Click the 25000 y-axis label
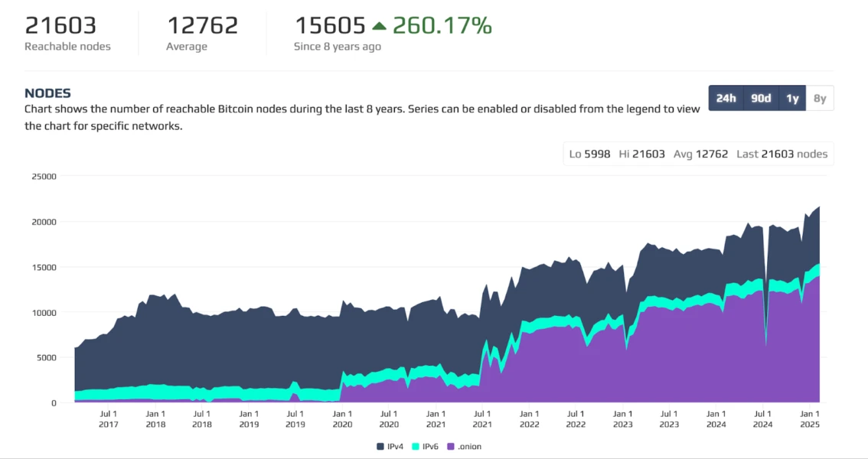 44,177
